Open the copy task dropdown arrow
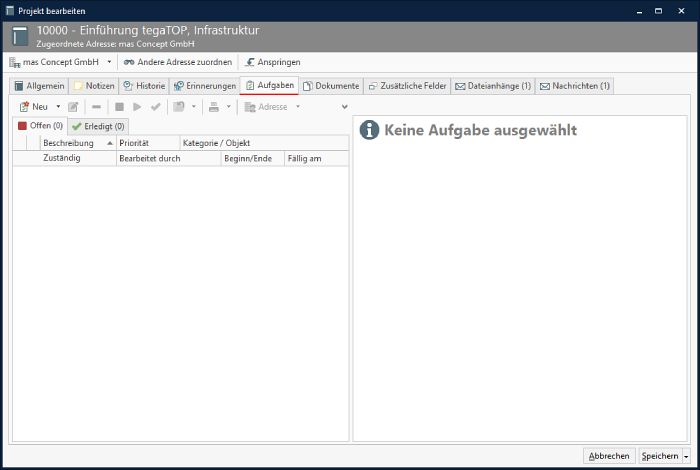 pyautogui.click(x=194, y=107)
